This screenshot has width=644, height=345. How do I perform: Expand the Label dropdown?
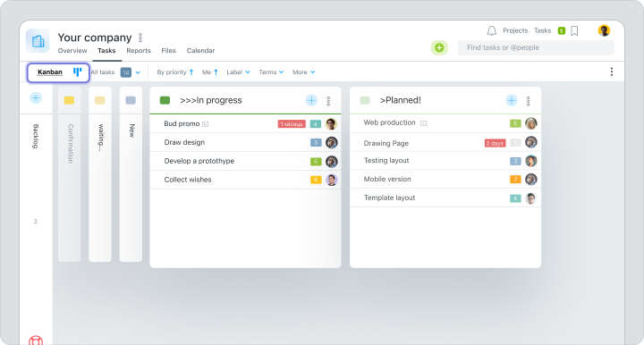238,72
